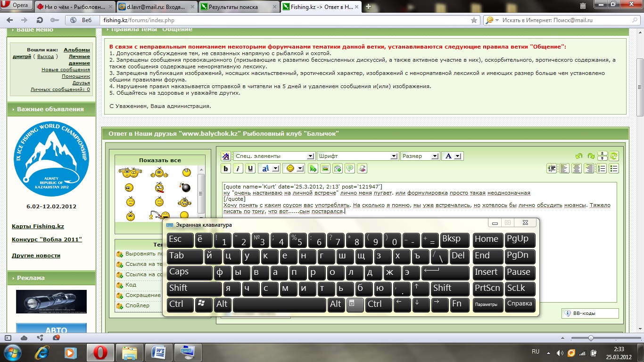Align text right in the editor

coord(589,168)
